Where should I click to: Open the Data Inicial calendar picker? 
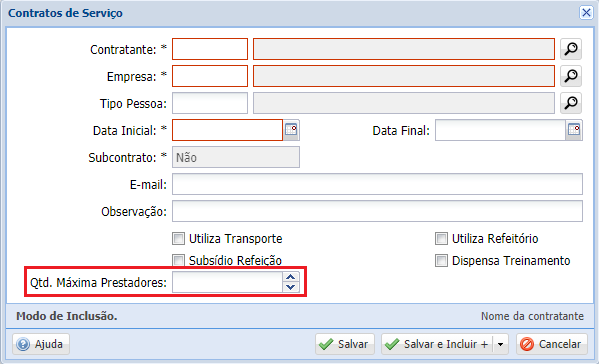pos(291,130)
